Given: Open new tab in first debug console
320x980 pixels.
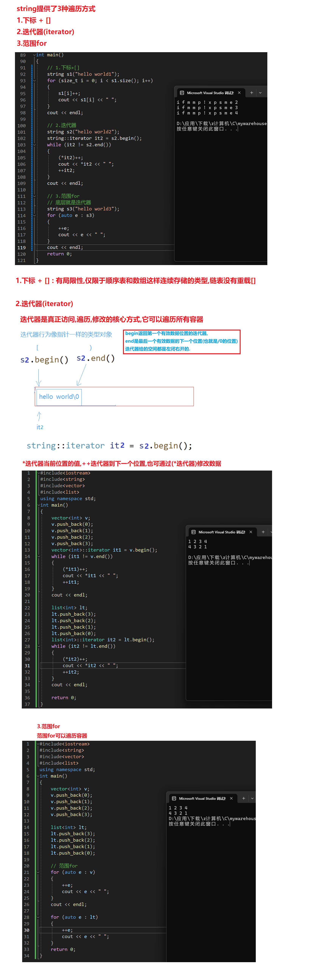Looking at the screenshot, I should pos(252,93).
